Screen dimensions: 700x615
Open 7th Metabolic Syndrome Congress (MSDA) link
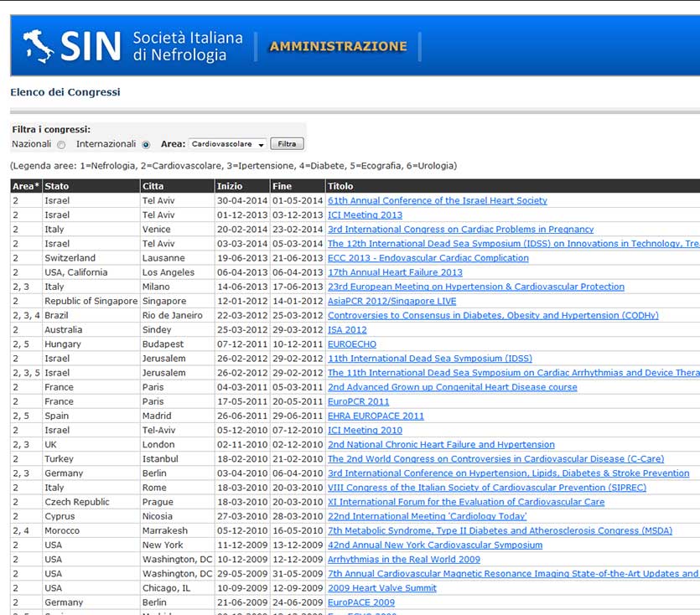click(500, 530)
